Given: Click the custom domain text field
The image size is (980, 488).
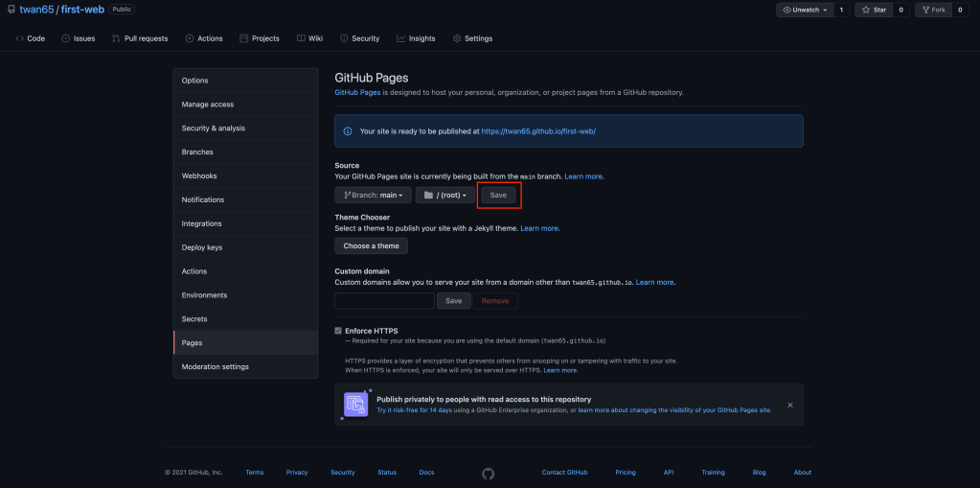Looking at the screenshot, I should [384, 301].
